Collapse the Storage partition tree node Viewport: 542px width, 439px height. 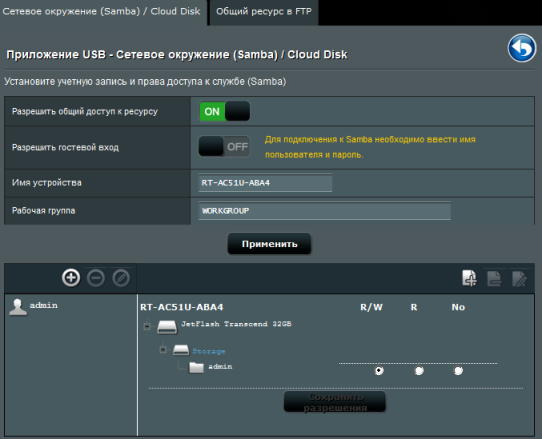163,349
